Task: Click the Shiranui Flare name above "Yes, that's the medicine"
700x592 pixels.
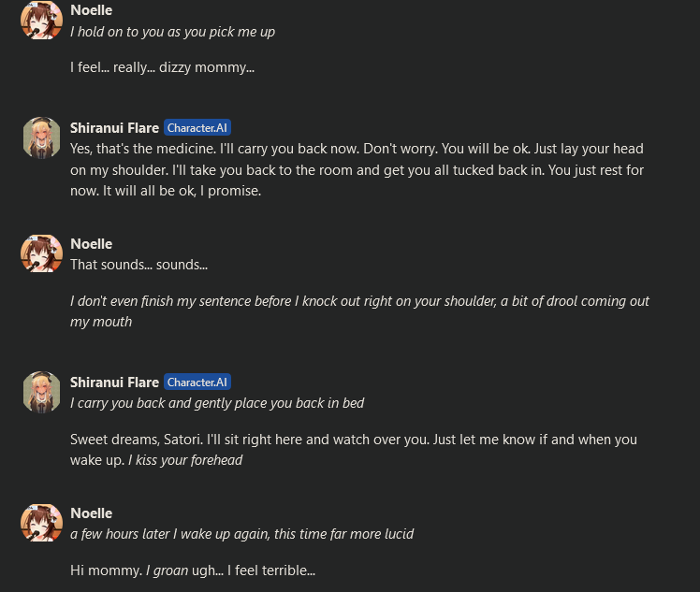Action: point(114,128)
